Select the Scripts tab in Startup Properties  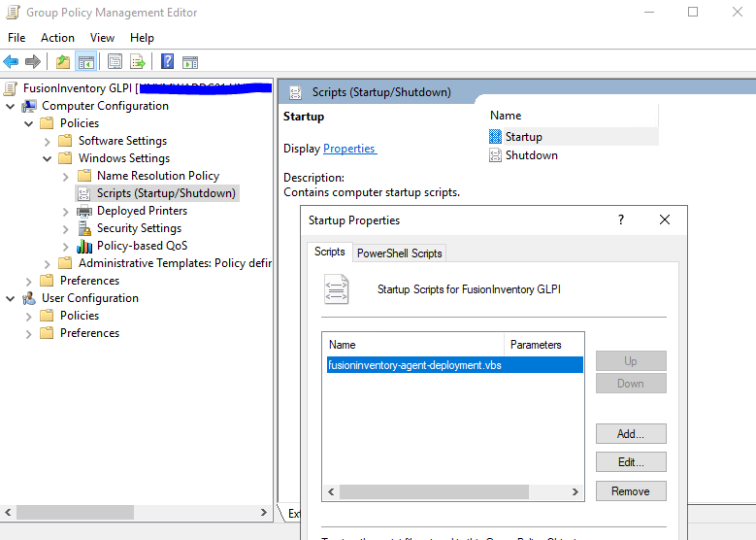pos(330,252)
